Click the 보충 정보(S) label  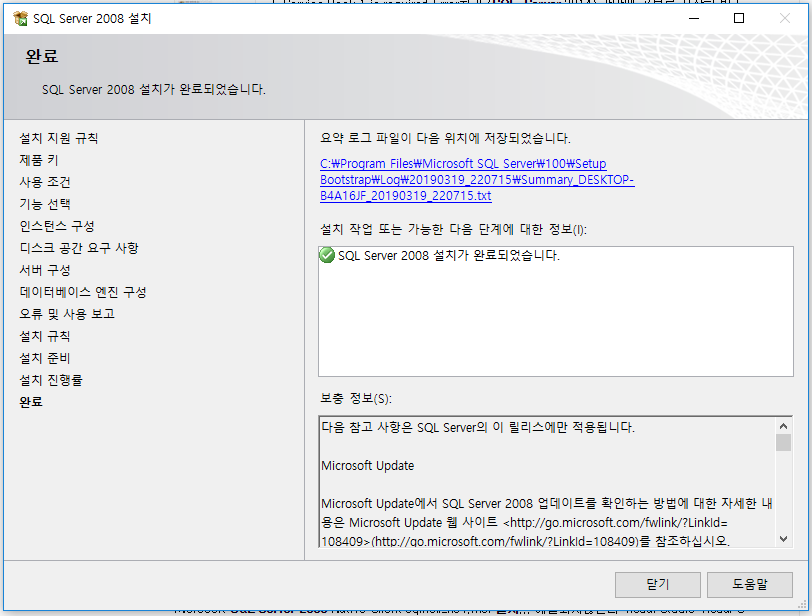(x=356, y=398)
